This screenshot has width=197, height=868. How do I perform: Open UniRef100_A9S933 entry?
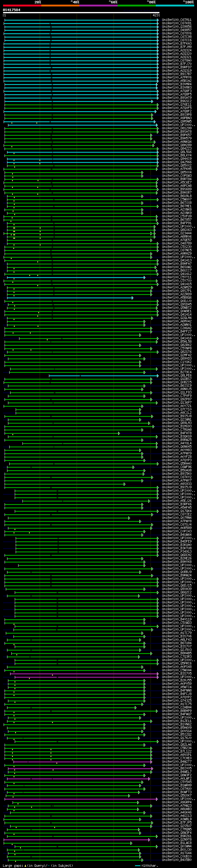(176, 484)
